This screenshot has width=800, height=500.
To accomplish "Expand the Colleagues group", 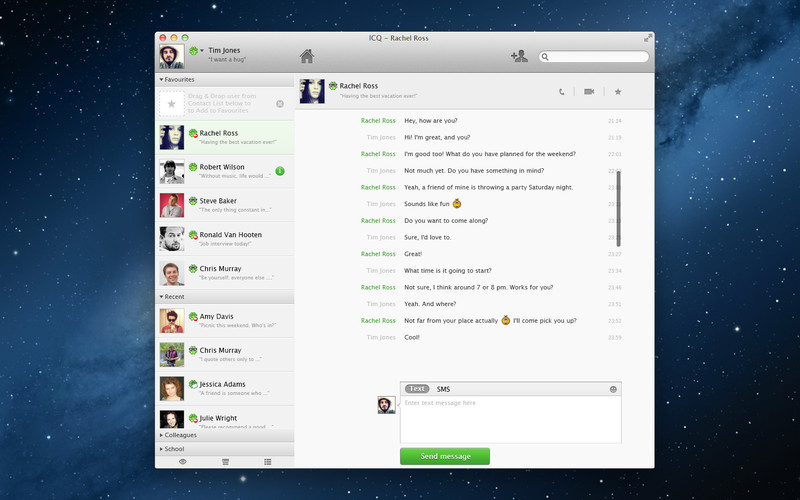I will point(161,435).
